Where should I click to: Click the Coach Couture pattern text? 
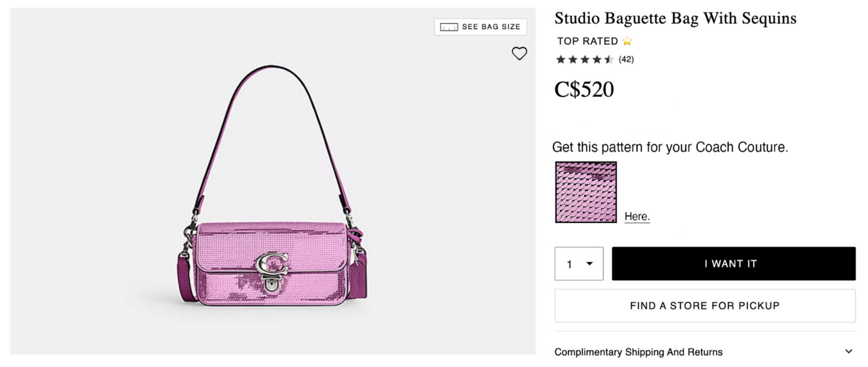click(670, 147)
